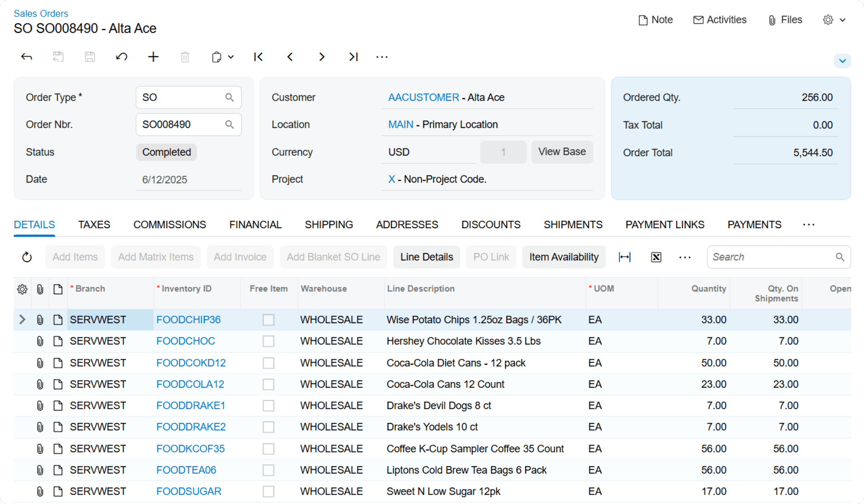Image resolution: width=864 pixels, height=504 pixels.
Task: Tick Free Item checkbox for FOODSUGAR row
Action: pos(268,491)
